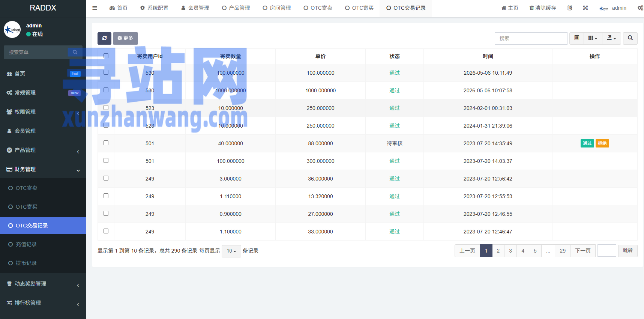Go to page 29
This screenshot has width=644, height=319.
click(563, 251)
